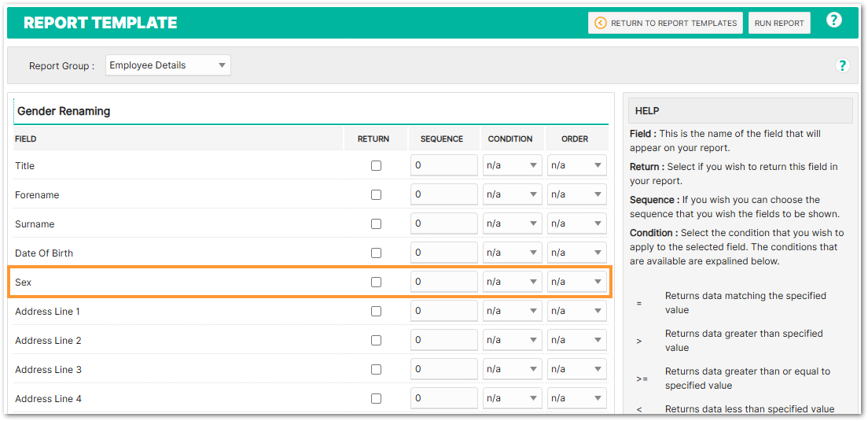Click the Order column header

click(x=575, y=139)
